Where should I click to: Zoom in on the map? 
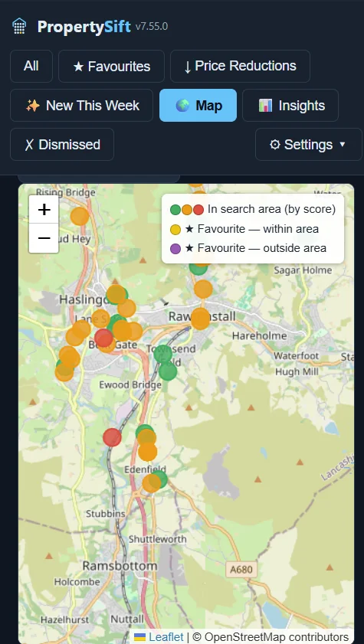[44, 210]
